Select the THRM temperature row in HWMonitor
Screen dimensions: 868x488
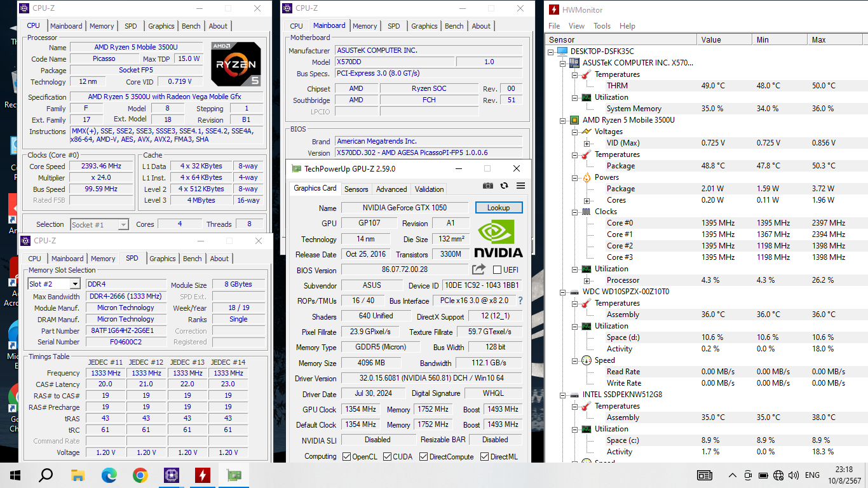point(707,86)
